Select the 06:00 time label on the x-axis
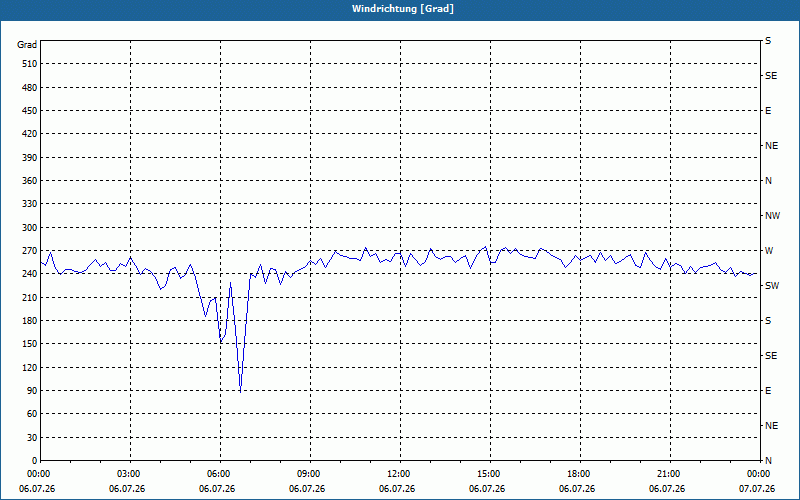800x500 pixels. point(220,474)
